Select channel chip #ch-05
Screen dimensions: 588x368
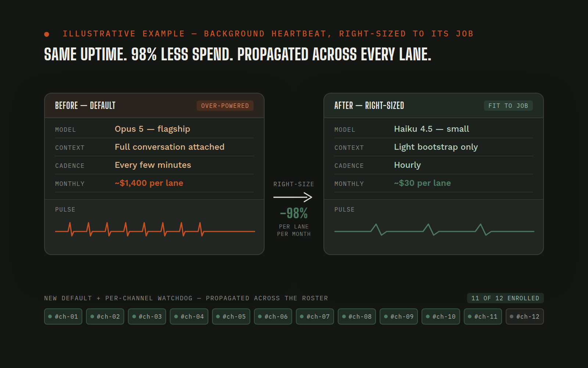[231, 316]
